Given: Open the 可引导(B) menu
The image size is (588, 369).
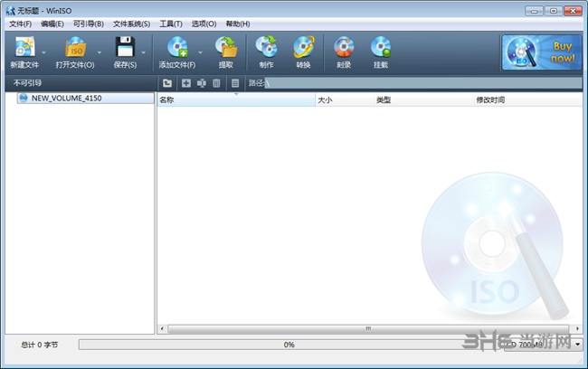Looking at the screenshot, I should pos(89,24).
